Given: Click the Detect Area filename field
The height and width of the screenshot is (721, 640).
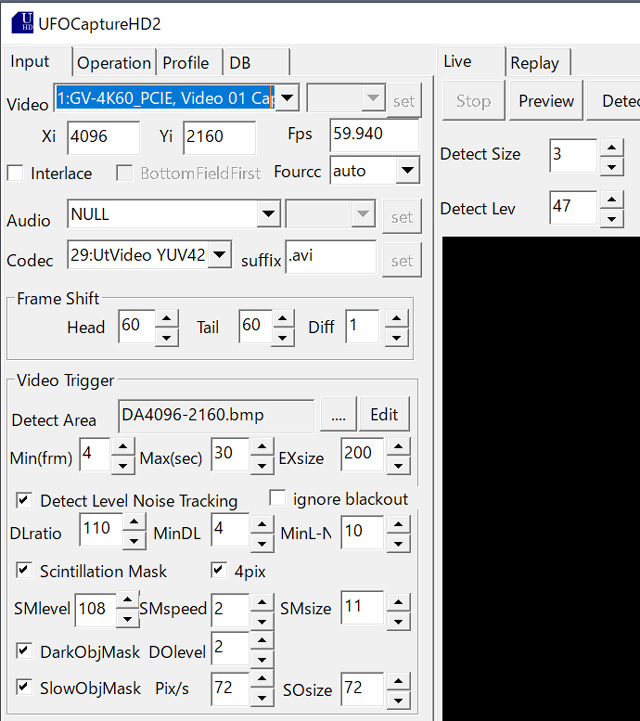Looking at the screenshot, I should point(216,416).
